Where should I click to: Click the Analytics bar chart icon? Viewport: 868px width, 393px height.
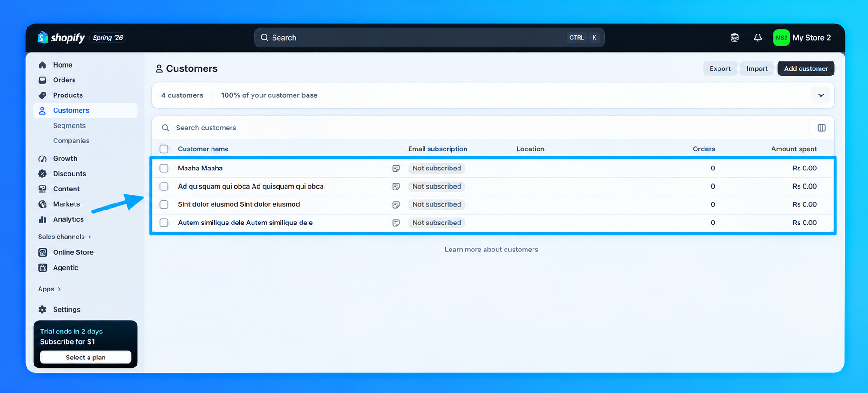[42, 219]
